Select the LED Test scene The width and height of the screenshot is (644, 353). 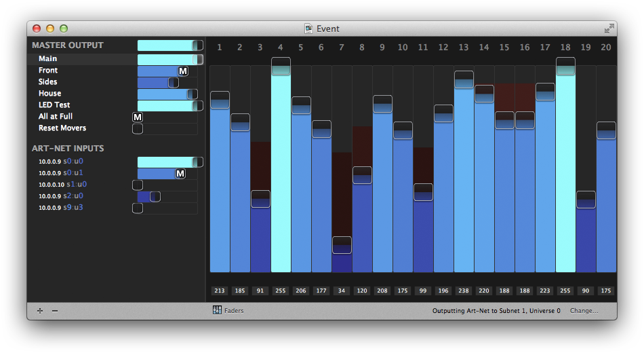coord(54,105)
